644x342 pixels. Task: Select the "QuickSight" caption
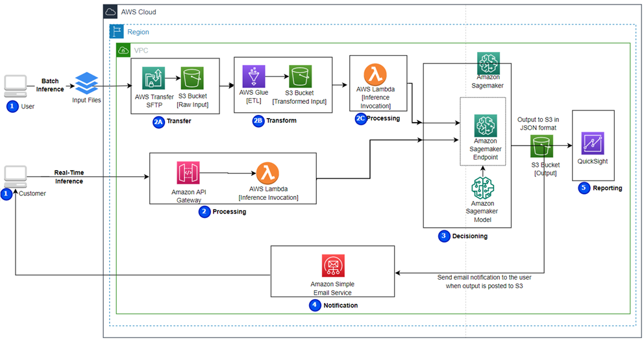593,162
